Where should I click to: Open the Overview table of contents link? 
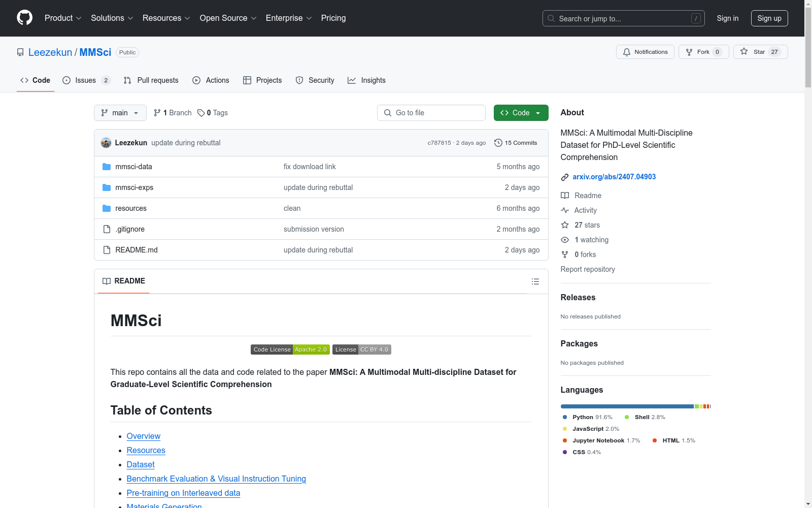click(x=144, y=436)
